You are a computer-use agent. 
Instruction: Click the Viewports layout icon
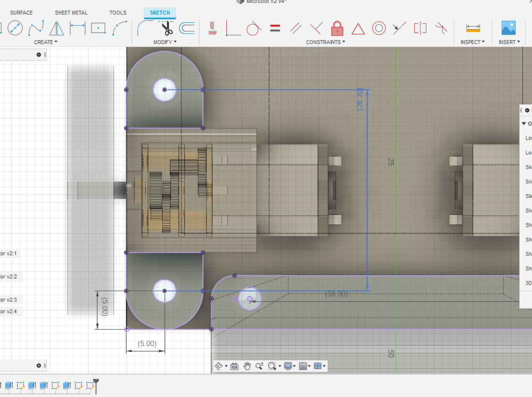pyautogui.click(x=318, y=366)
